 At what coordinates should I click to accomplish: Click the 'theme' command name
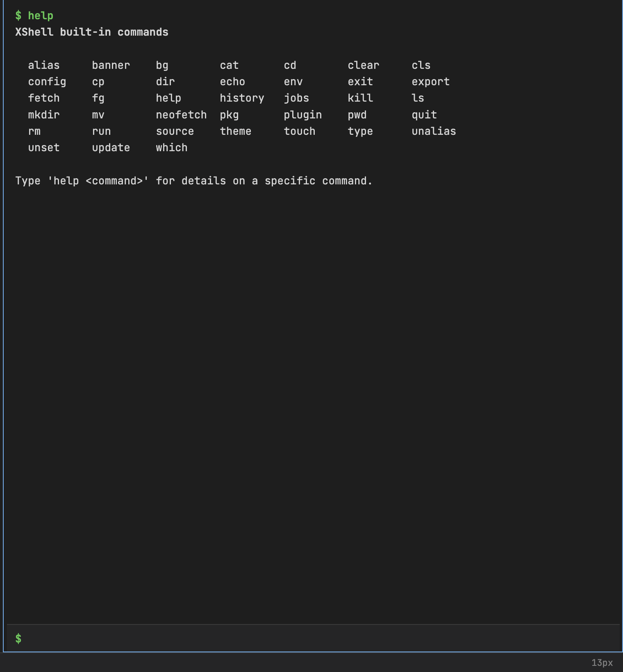point(236,132)
